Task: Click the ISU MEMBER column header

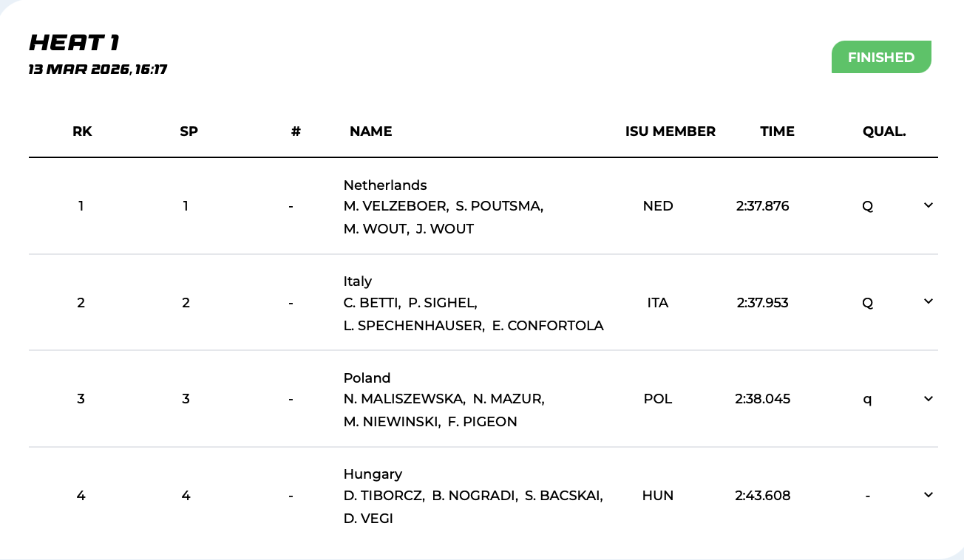Action: click(x=670, y=132)
